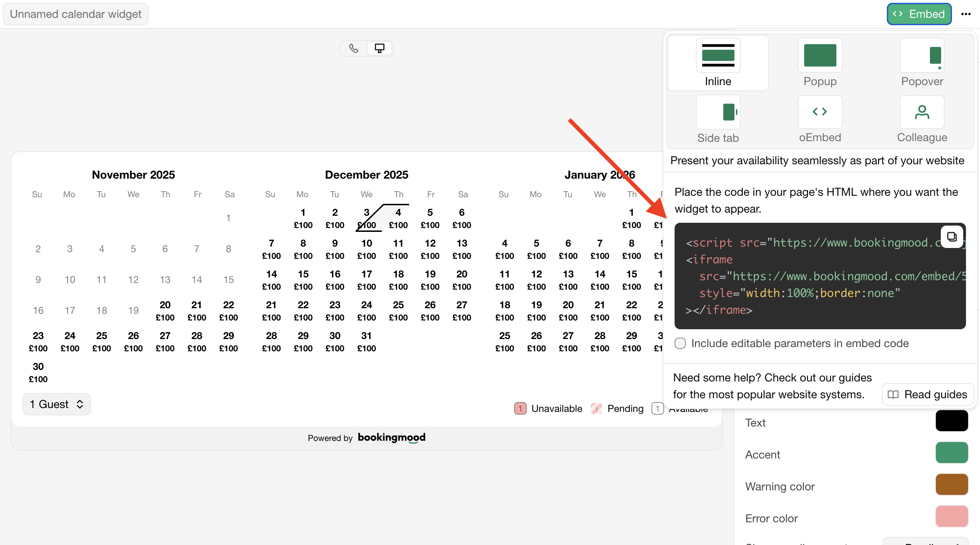Switch to desktop monitor preview

click(380, 48)
